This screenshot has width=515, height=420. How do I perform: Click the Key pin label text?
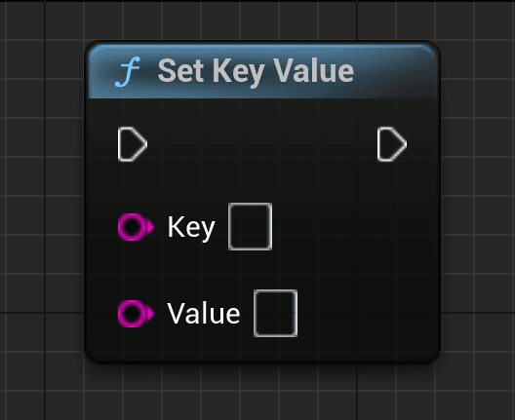[x=191, y=228]
